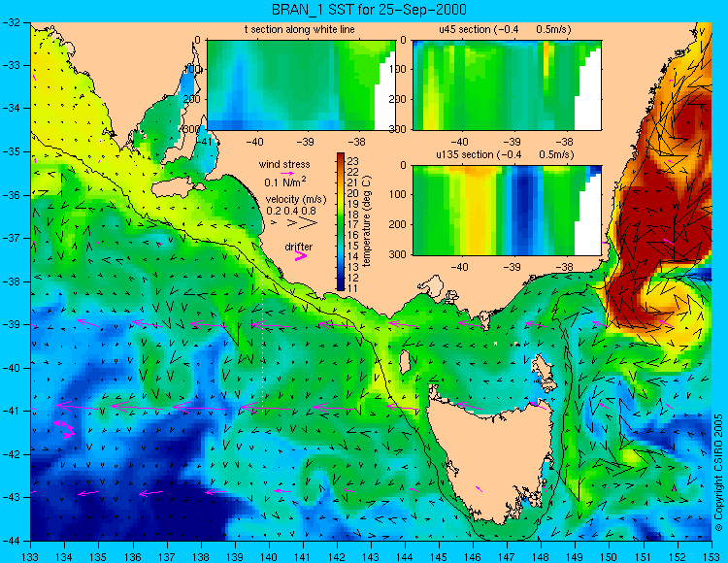Click the "-44" latitude tick label
728x563 pixels.
(11, 541)
